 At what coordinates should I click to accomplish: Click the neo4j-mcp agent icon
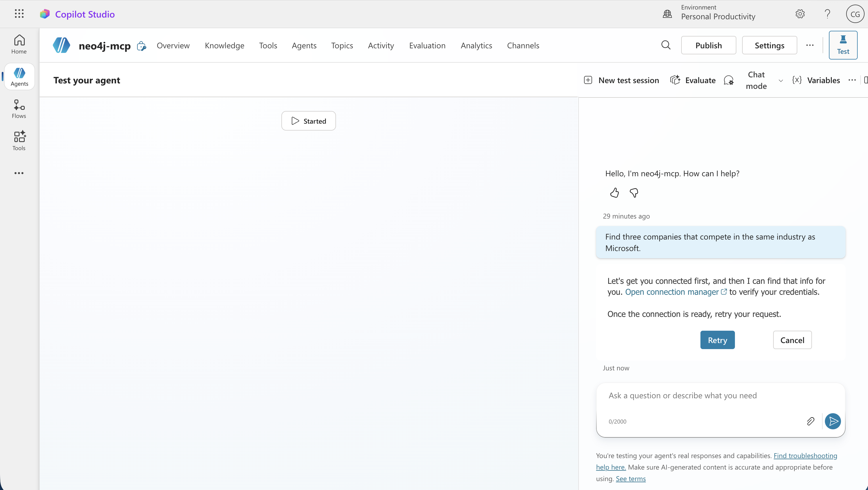pos(62,45)
